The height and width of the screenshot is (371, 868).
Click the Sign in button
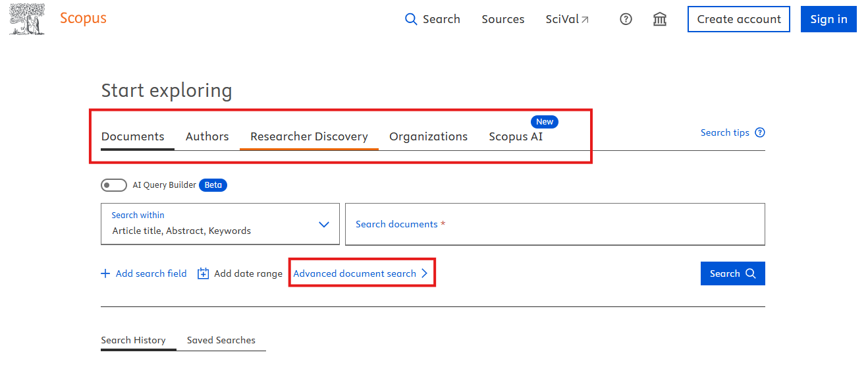pyautogui.click(x=828, y=19)
